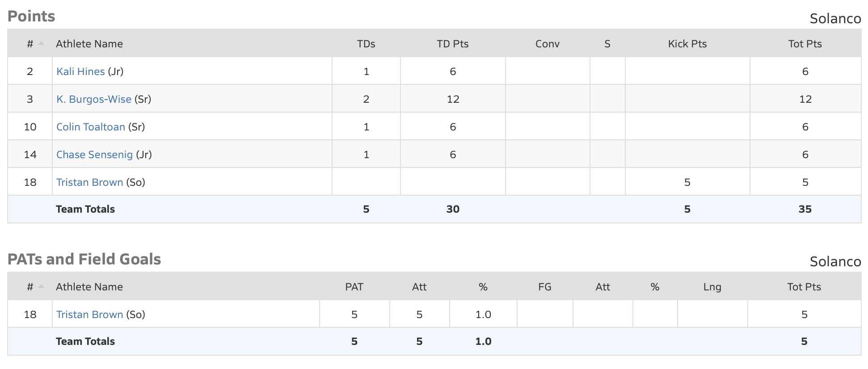Click the Colin Toaltoan name link
Screen dimensions: 868x369
[x=91, y=127]
